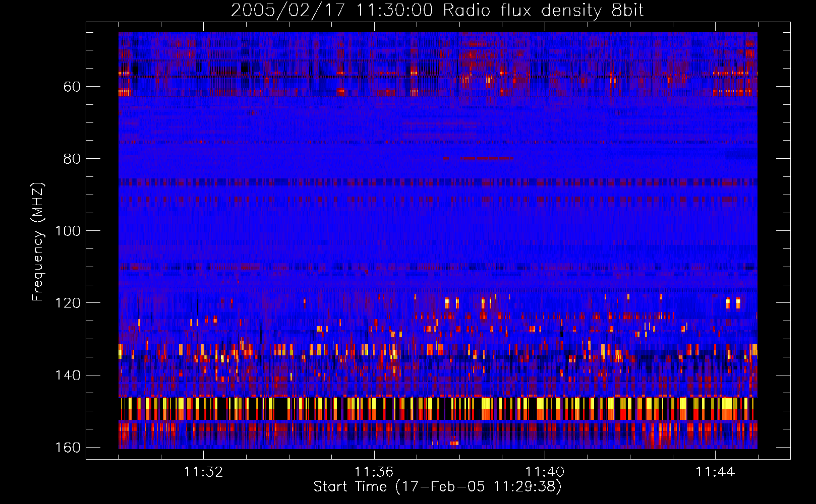Click the 100 frequency tick label
Viewport: 816px width, 504px height.
68,231
